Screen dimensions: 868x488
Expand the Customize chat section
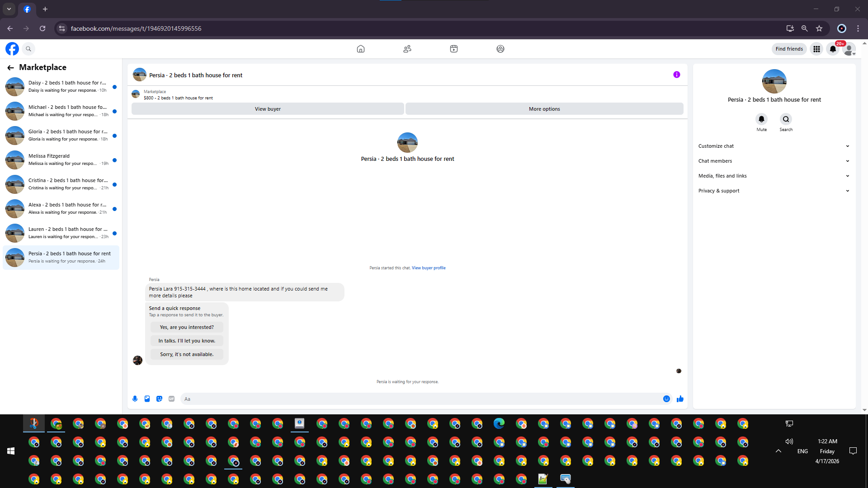click(774, 146)
